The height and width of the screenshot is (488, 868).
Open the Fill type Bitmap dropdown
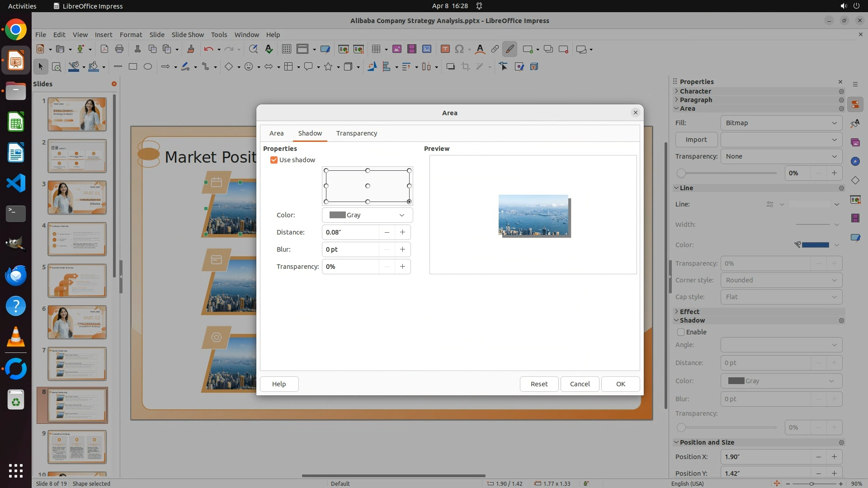click(x=781, y=123)
